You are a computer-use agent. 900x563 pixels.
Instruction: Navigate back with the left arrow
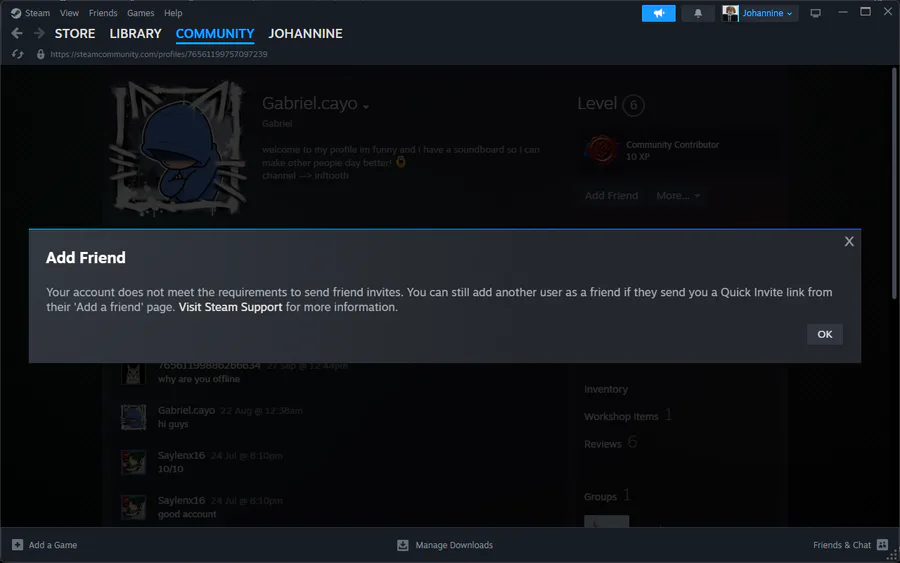point(17,33)
